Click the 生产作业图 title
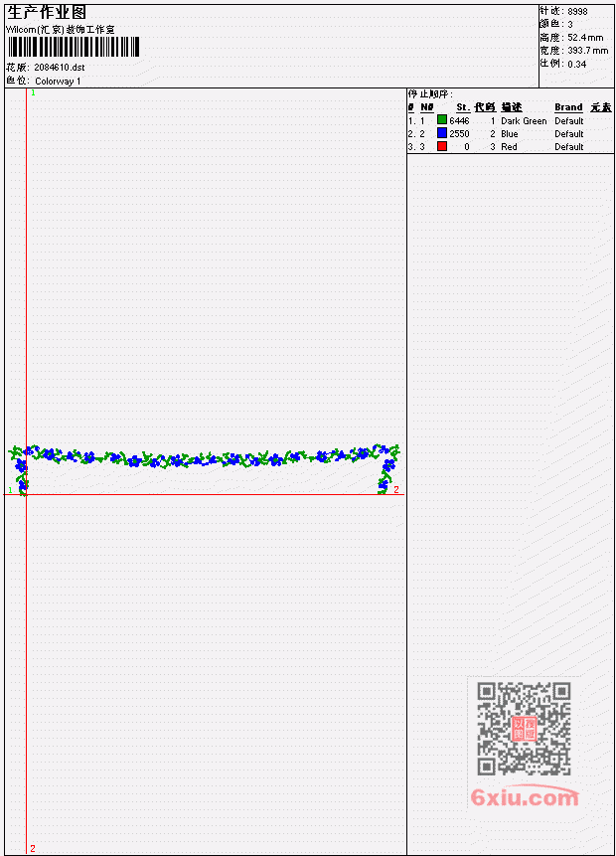The image size is (616, 856). pyautogui.click(x=47, y=13)
